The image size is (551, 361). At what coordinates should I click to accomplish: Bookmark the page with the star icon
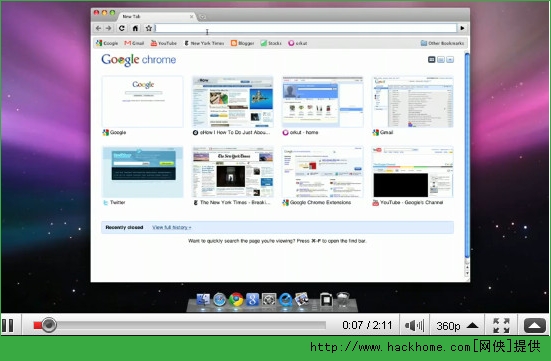pos(149,28)
